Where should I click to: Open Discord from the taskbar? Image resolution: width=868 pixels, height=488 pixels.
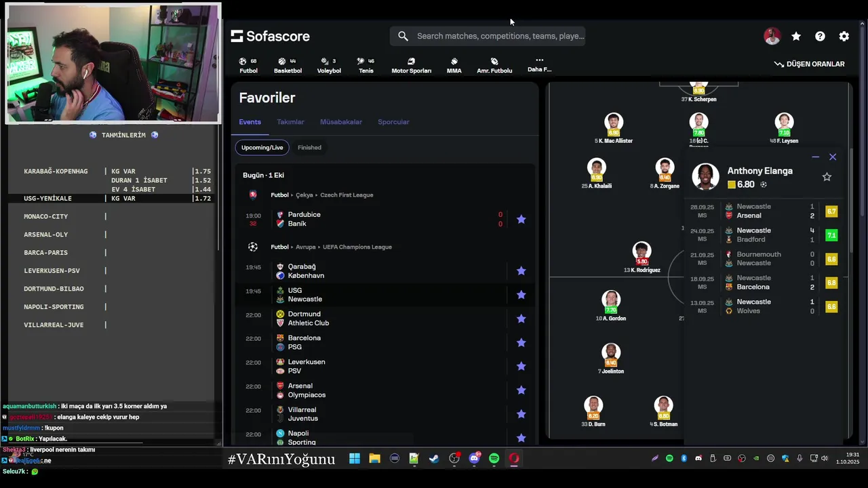pyautogui.click(x=474, y=459)
